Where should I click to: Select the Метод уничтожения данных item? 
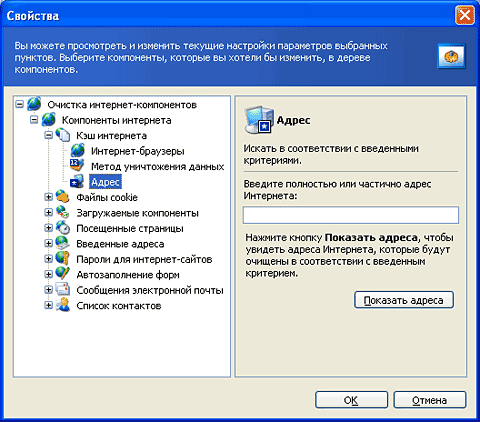(157, 166)
